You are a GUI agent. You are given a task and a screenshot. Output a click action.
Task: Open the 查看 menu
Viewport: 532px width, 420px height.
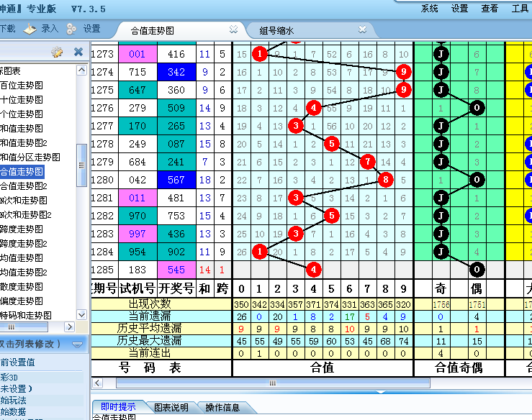(x=490, y=9)
